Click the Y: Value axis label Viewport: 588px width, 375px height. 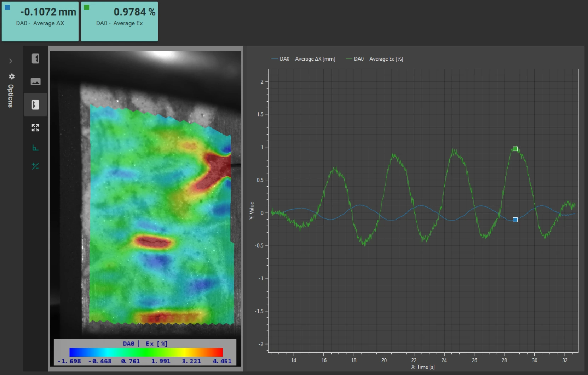252,211
